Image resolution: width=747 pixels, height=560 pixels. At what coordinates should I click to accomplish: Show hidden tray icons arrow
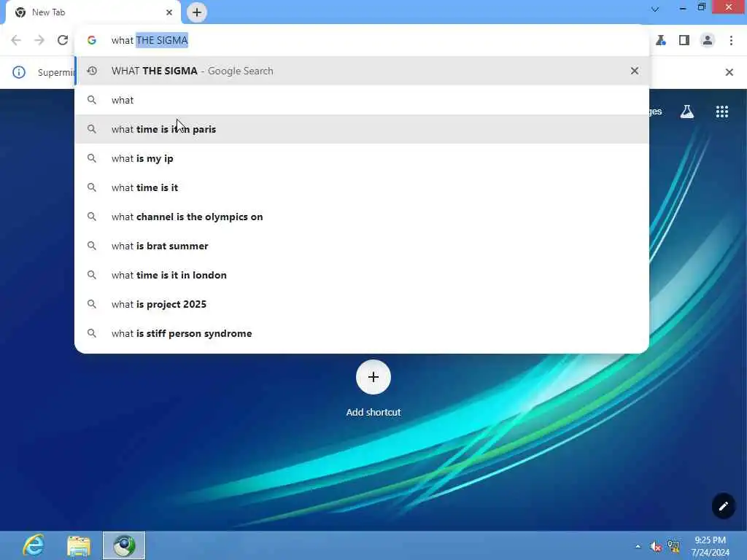pos(638,546)
